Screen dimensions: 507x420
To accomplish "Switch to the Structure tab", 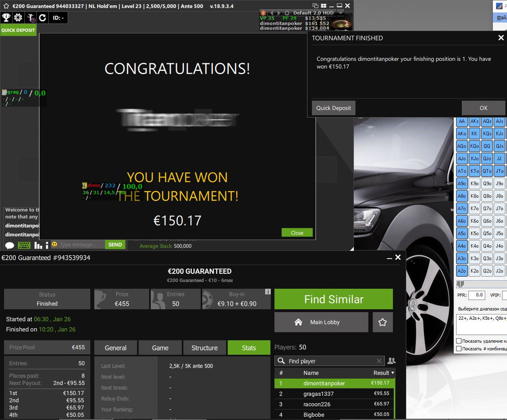I will point(204,348).
